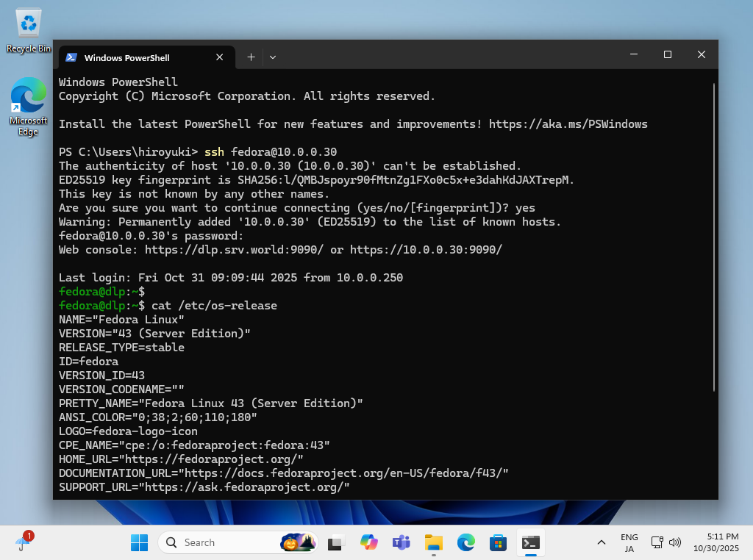Open the ENG JA input language switcher
The width and height of the screenshot is (753, 560).
coord(629,542)
